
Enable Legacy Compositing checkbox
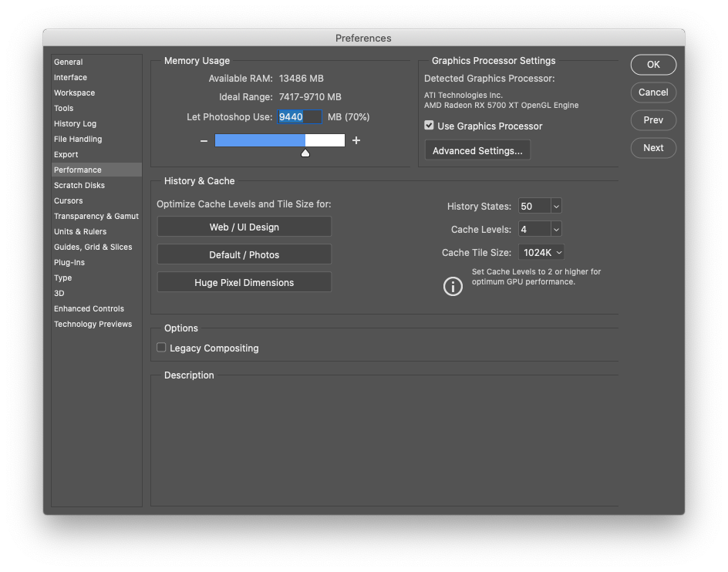click(162, 348)
